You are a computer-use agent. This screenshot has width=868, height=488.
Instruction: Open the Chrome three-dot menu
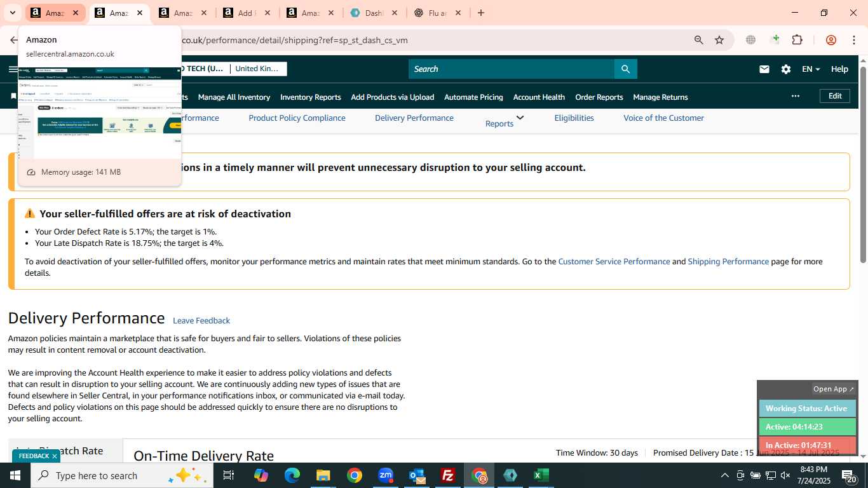coord(853,40)
